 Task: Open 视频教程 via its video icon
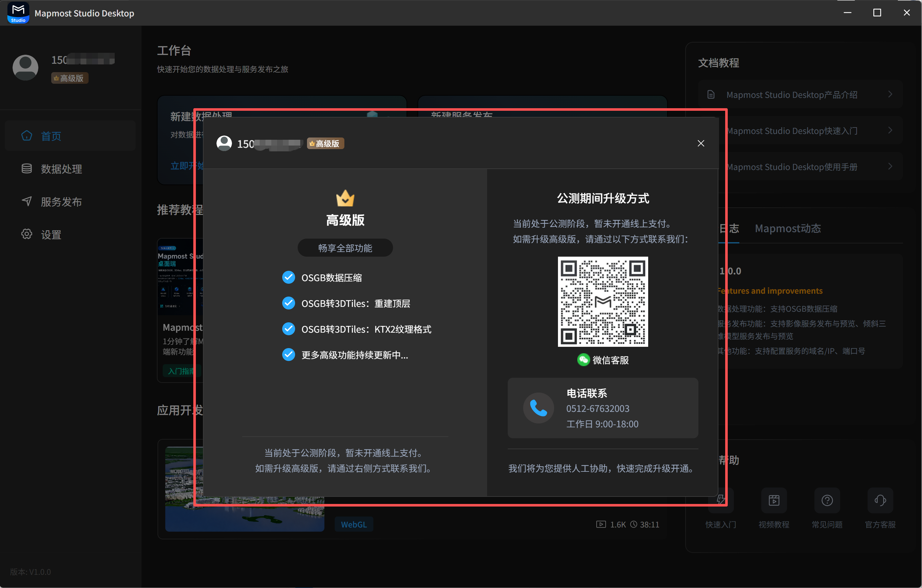(774, 500)
